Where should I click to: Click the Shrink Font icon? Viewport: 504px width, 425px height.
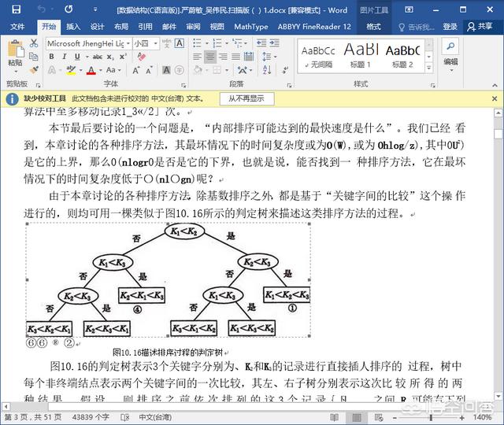pos(149,70)
